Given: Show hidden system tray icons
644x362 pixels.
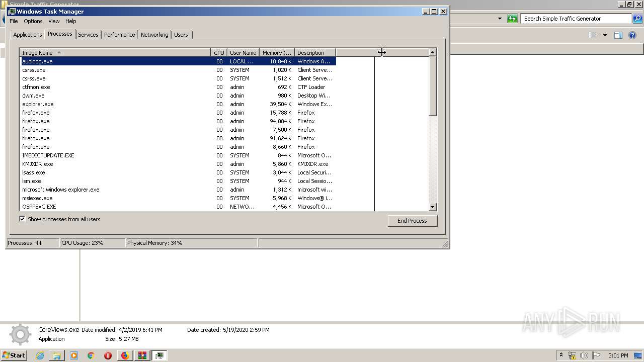Looking at the screenshot, I should (x=561, y=355).
